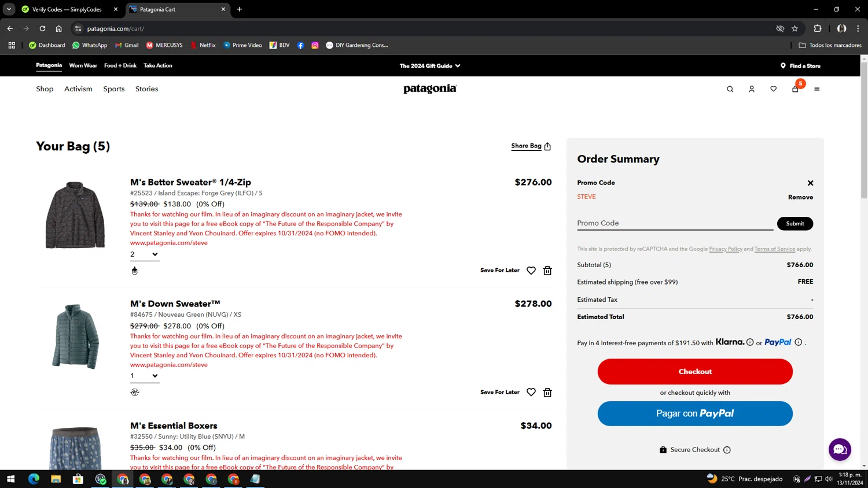Click the Share Bag link text
The height and width of the screenshot is (488, 868).
pyautogui.click(x=526, y=146)
